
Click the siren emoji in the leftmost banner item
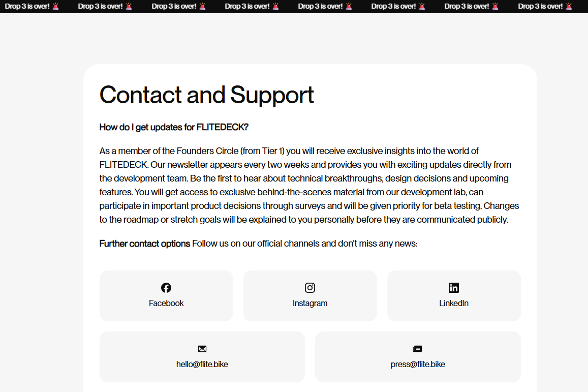click(x=56, y=7)
